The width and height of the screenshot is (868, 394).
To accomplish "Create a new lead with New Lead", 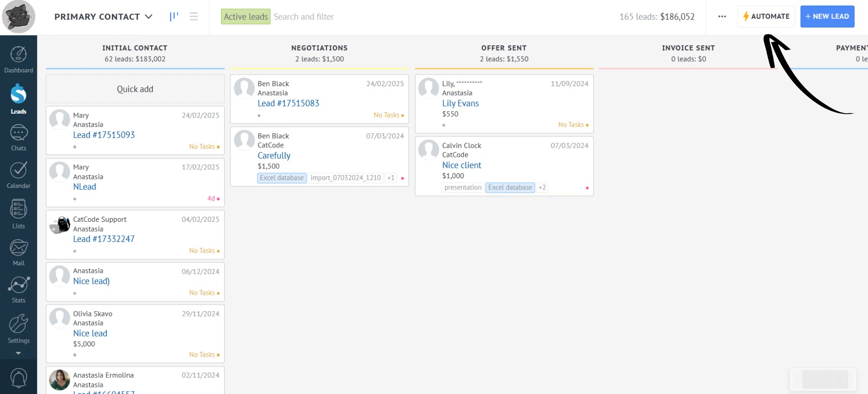I will [x=827, y=17].
